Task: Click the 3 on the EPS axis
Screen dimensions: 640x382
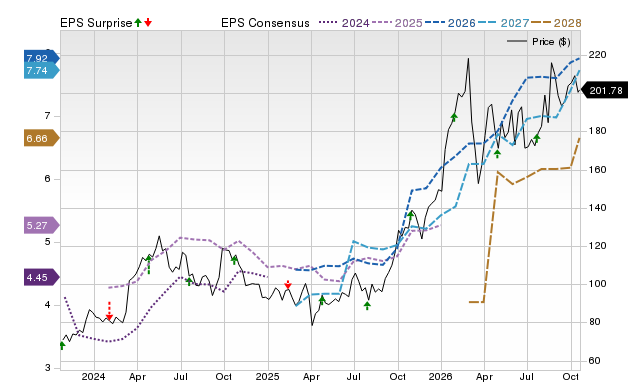Action: click(x=47, y=368)
